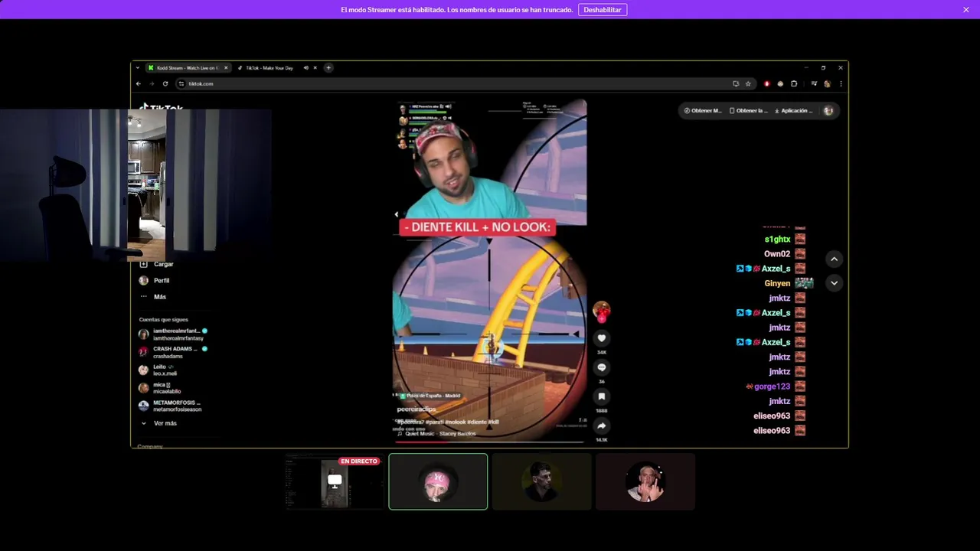
Task: Click the Aplicación download button
Action: pos(793,110)
